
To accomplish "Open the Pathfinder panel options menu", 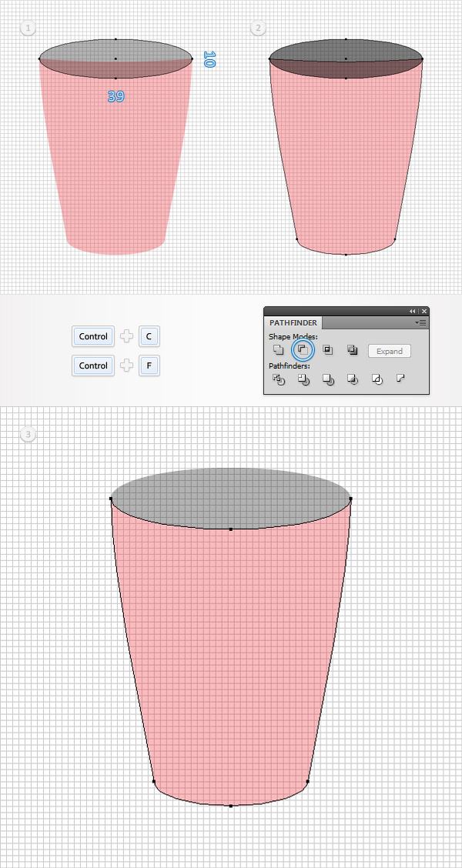I will coord(422,322).
